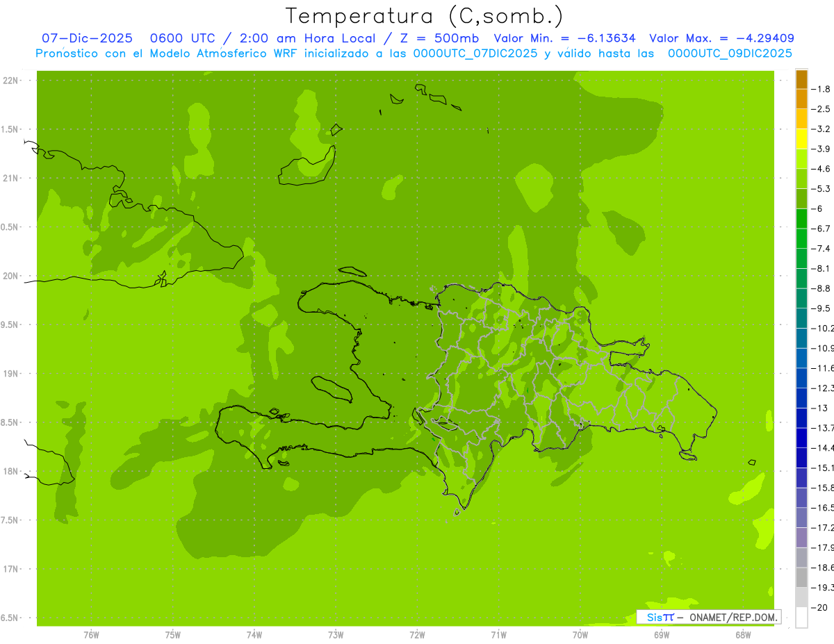The height and width of the screenshot is (644, 834).
Task: Click the 'Valor Min. = -6.13634' value
Action: 565,38
